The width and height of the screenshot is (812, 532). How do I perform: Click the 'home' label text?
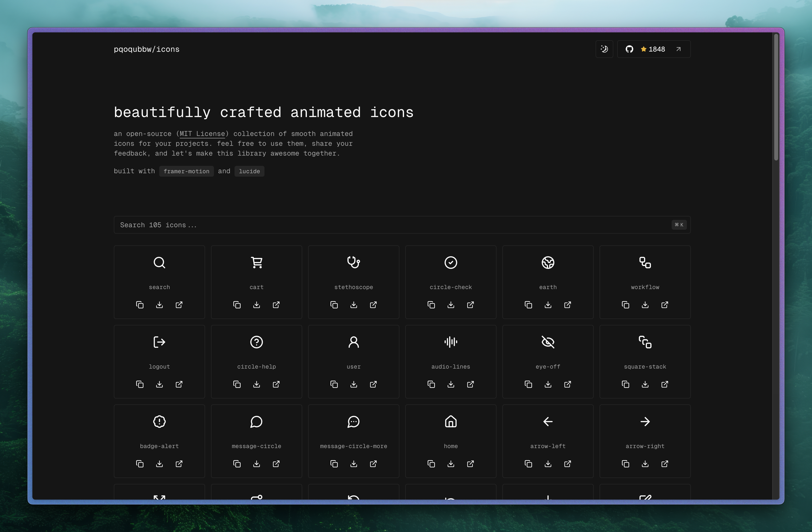click(x=451, y=446)
